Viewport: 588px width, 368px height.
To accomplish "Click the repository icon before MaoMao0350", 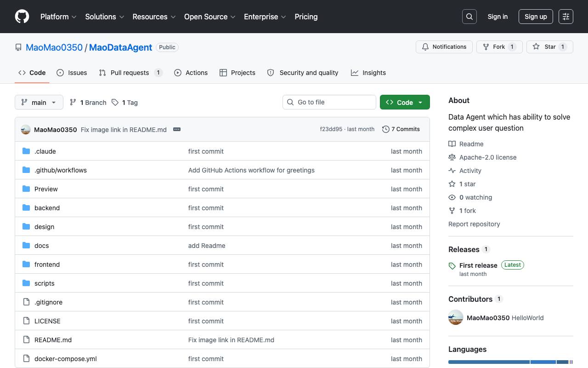I will pos(18,47).
